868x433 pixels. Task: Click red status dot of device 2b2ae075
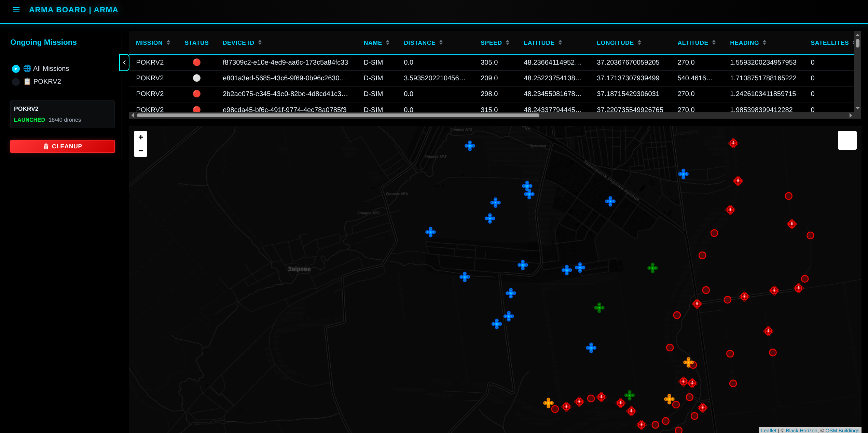click(x=197, y=94)
